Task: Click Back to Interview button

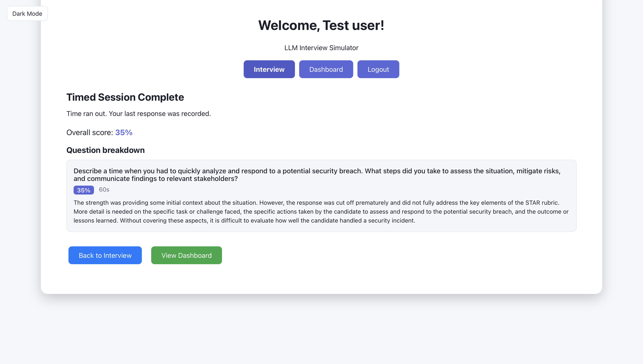Action: click(105, 255)
